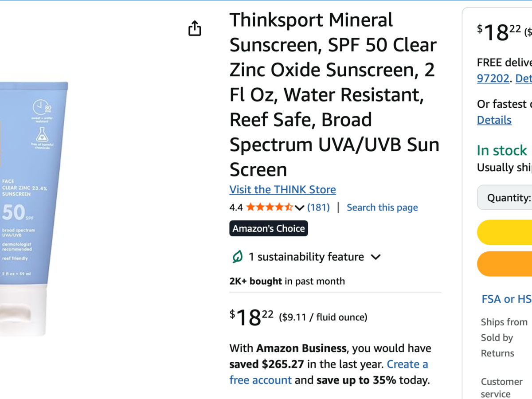Click the 1 sustainability feature label

pyautogui.click(x=306, y=257)
